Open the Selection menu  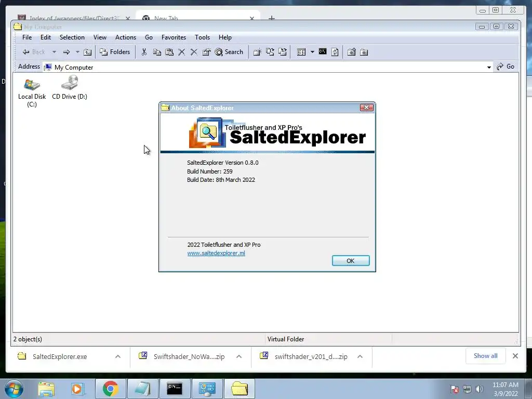coord(72,37)
